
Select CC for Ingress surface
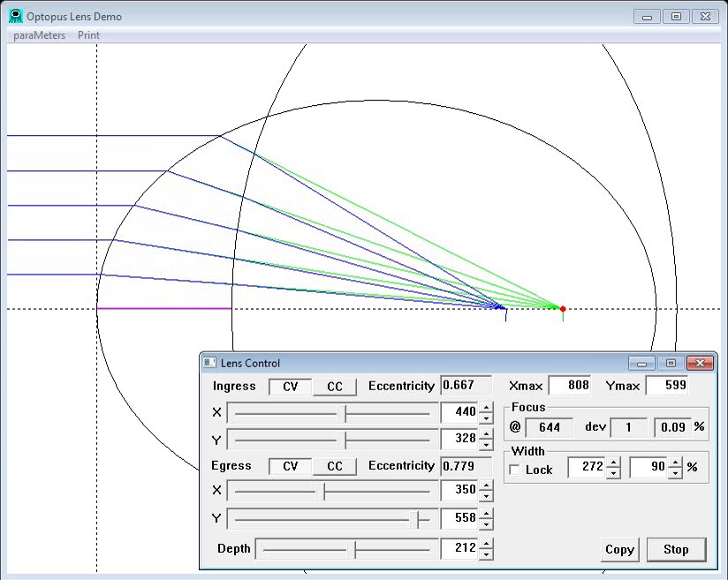point(335,387)
